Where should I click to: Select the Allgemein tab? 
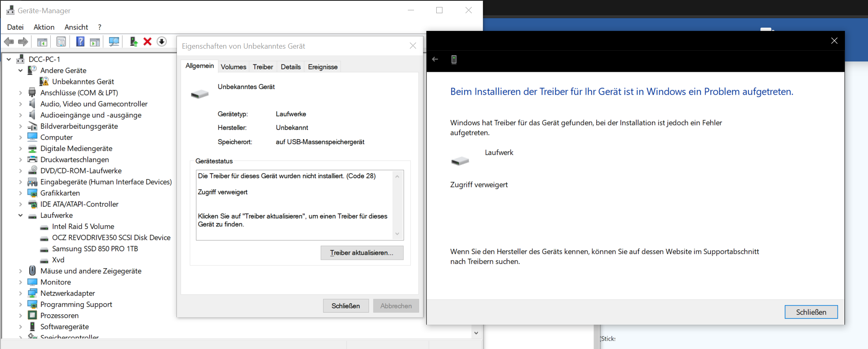click(200, 66)
